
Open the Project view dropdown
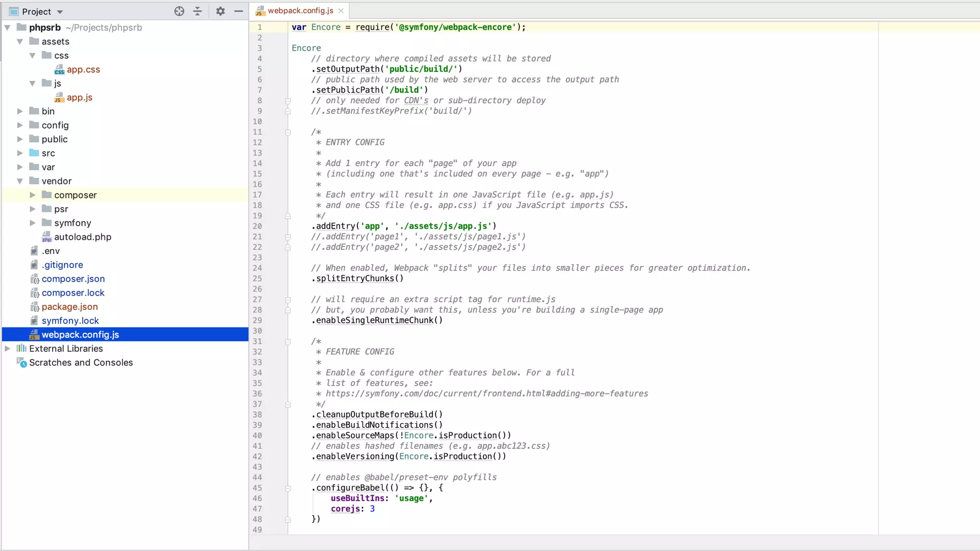tap(60, 12)
